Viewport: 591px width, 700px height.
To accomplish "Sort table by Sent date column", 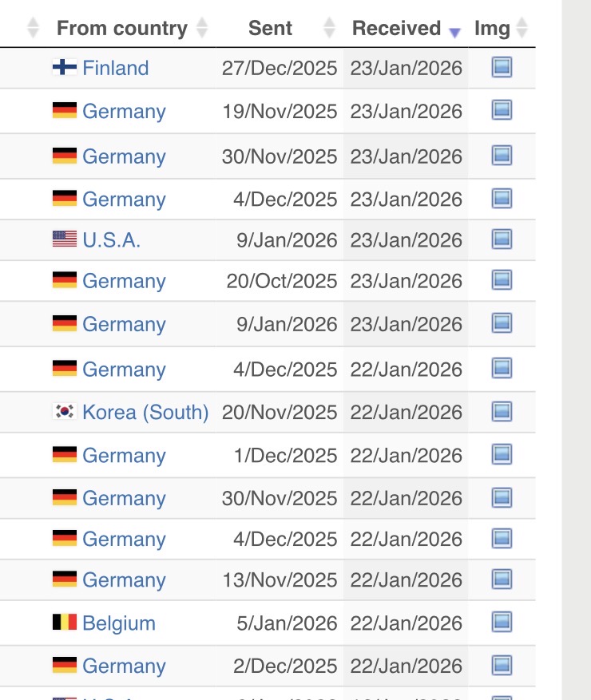I will pos(270,29).
